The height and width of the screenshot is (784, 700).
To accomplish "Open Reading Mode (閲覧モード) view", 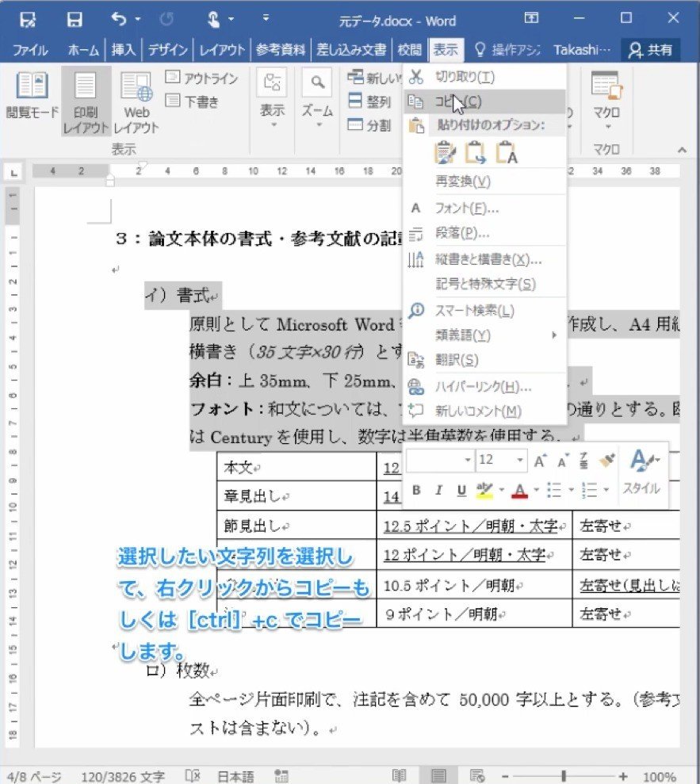I will (32, 95).
